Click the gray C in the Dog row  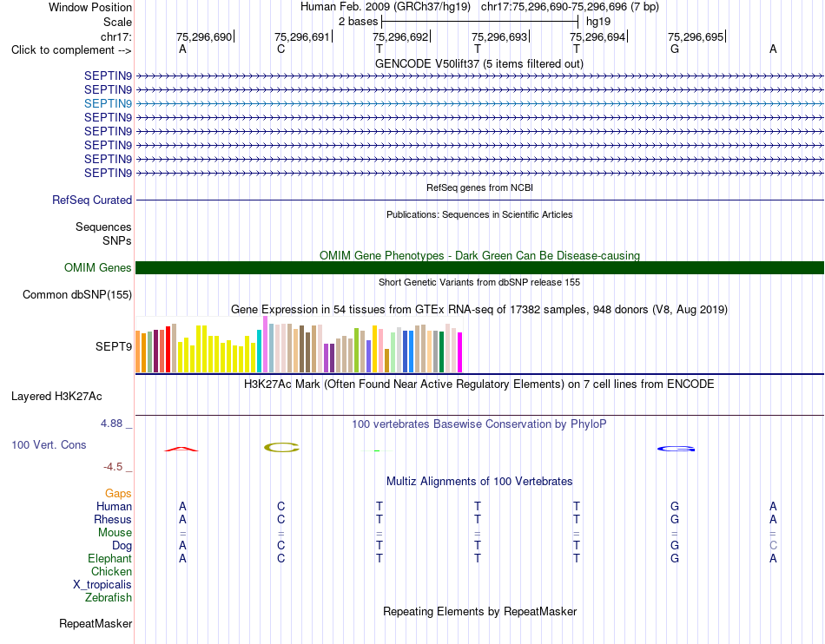tap(773, 546)
